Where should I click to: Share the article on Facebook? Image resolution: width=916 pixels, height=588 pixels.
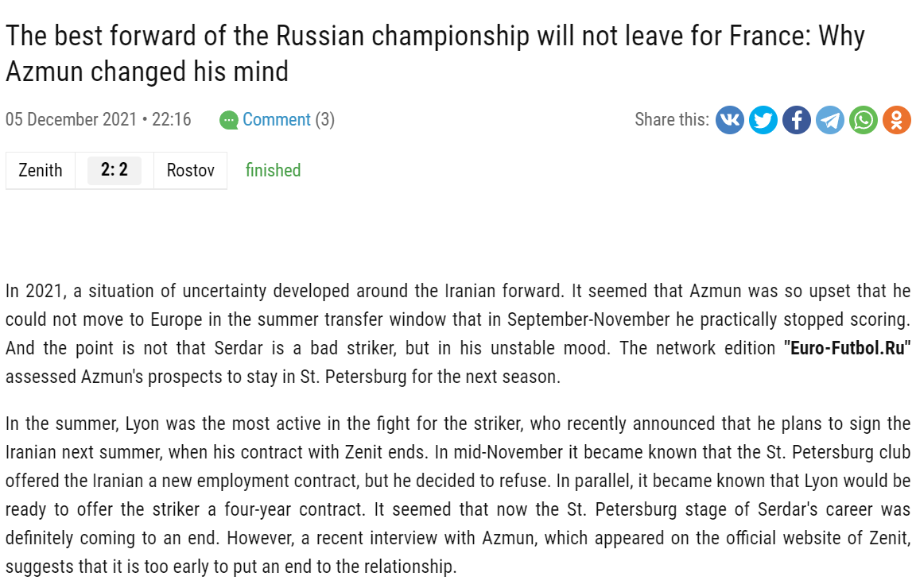[796, 120]
